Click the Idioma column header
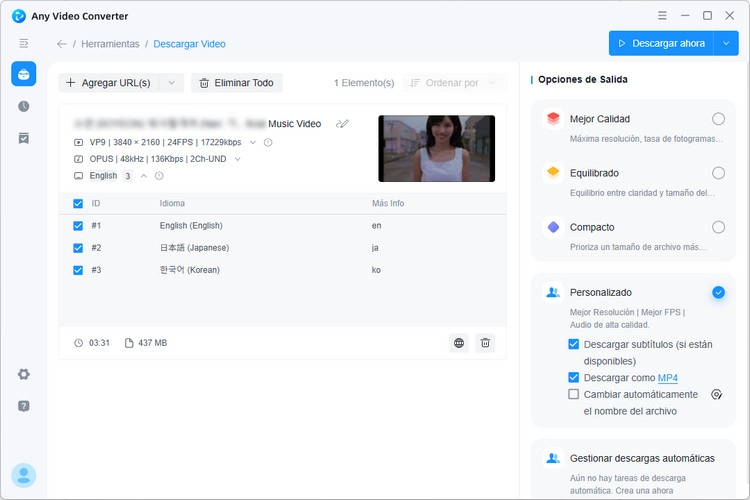 pyautogui.click(x=172, y=203)
